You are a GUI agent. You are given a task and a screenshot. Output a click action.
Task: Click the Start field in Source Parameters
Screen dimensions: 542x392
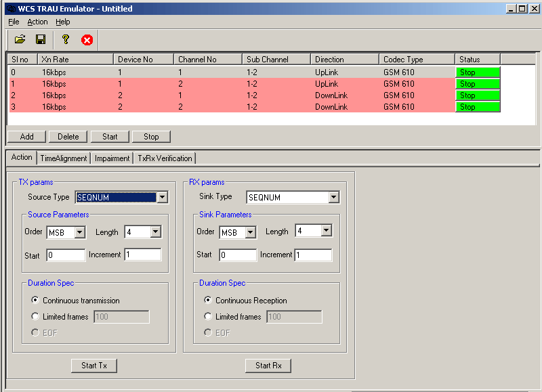click(x=66, y=255)
